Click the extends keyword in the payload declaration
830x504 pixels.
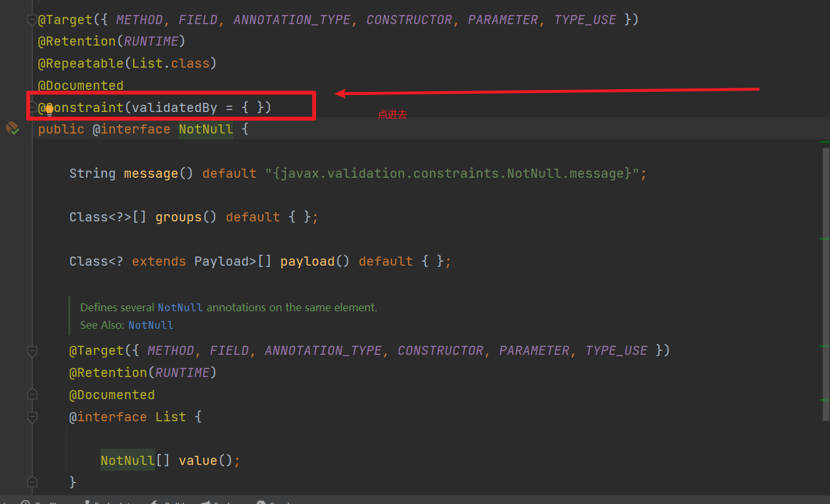[159, 261]
